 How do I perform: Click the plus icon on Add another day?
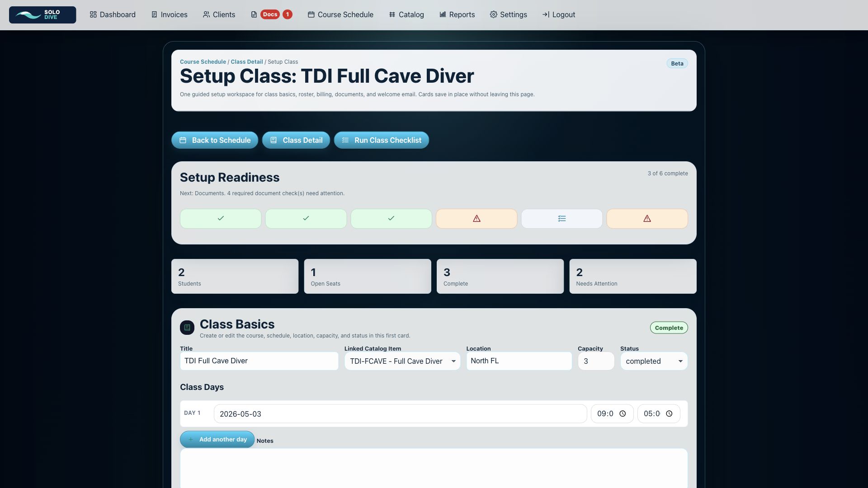pyautogui.click(x=191, y=440)
